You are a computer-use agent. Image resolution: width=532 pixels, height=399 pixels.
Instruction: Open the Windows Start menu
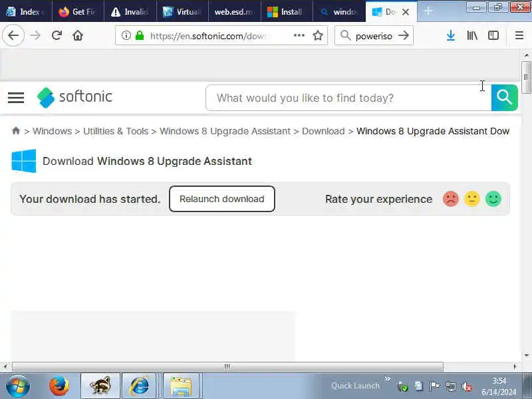coord(18,386)
